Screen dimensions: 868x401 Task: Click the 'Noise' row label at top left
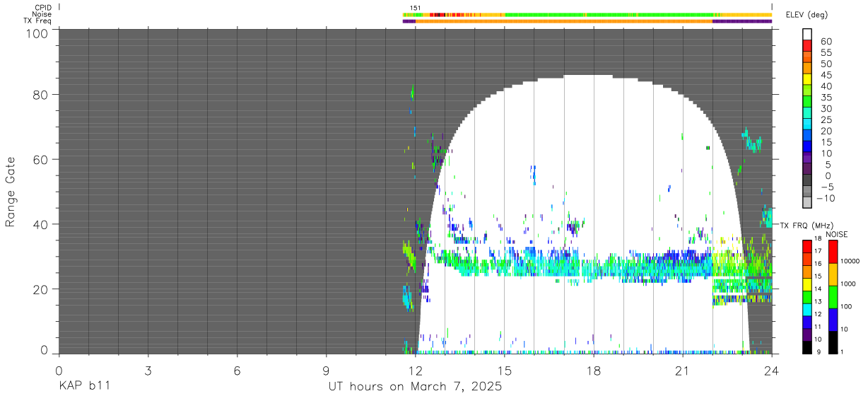click(42, 14)
